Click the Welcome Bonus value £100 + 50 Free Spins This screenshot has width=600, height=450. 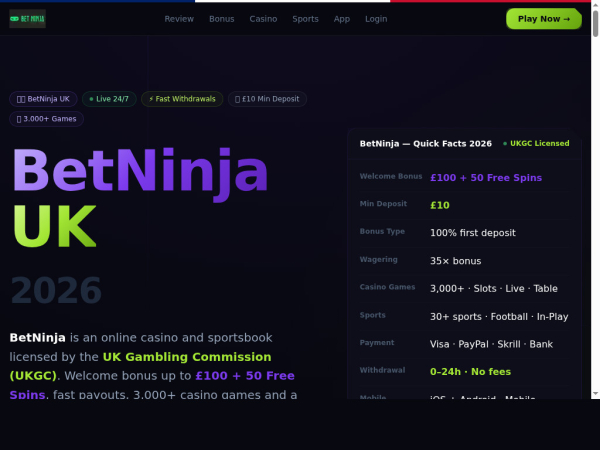pyautogui.click(x=486, y=178)
